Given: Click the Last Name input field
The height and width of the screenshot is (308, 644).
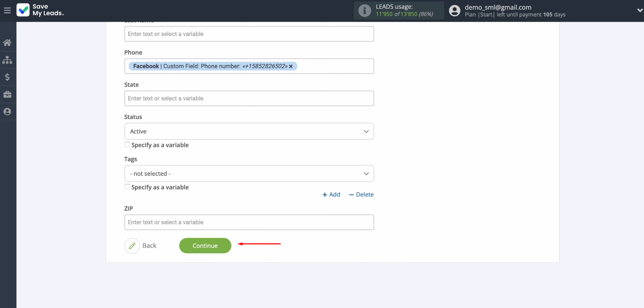Looking at the screenshot, I should coord(249,34).
